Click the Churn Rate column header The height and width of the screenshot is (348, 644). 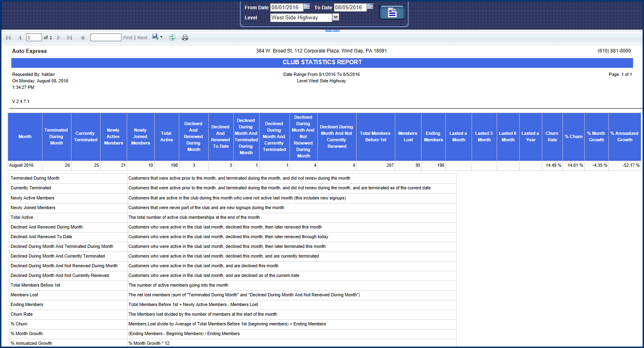552,136
